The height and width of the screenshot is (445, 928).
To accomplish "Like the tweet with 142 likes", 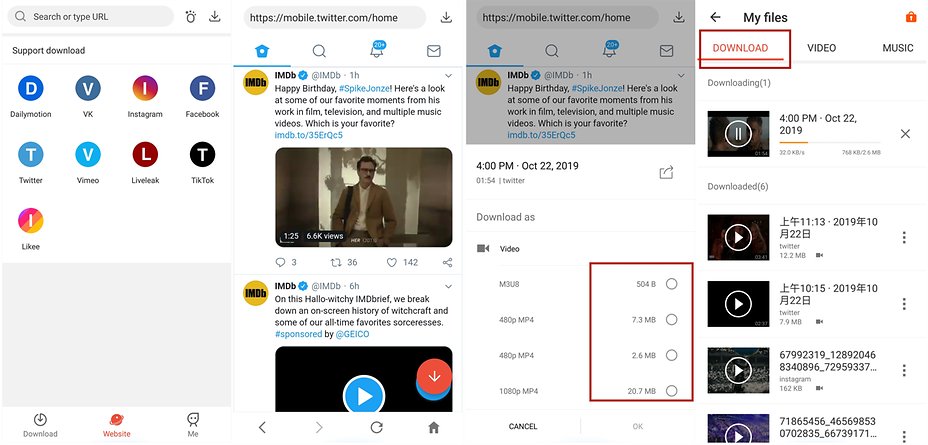I will pos(402,262).
